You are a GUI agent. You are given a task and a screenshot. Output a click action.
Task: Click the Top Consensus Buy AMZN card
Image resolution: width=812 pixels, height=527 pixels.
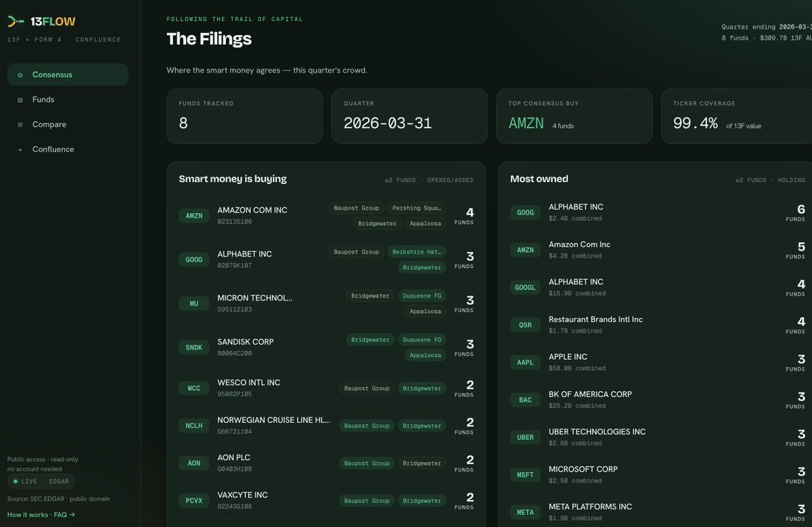[x=574, y=116]
